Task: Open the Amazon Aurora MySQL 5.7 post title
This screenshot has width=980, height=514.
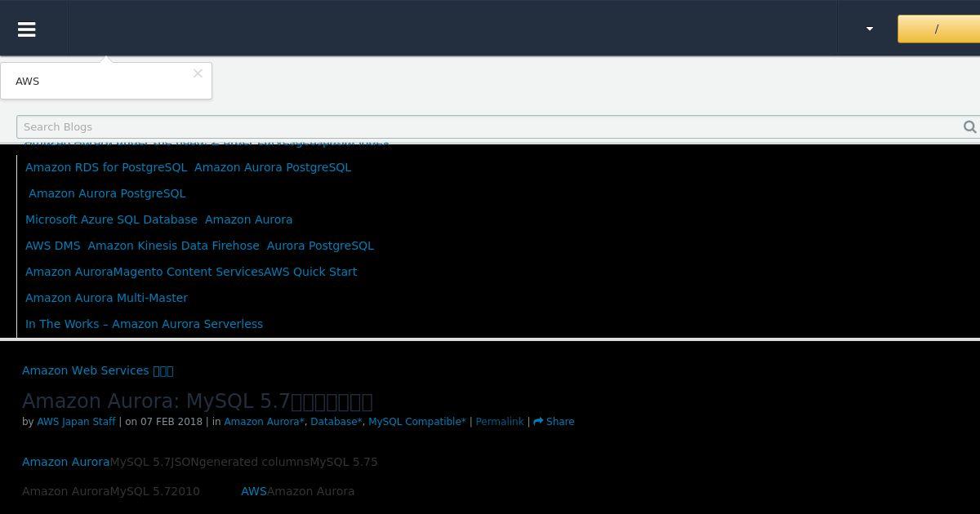Action: [x=197, y=401]
